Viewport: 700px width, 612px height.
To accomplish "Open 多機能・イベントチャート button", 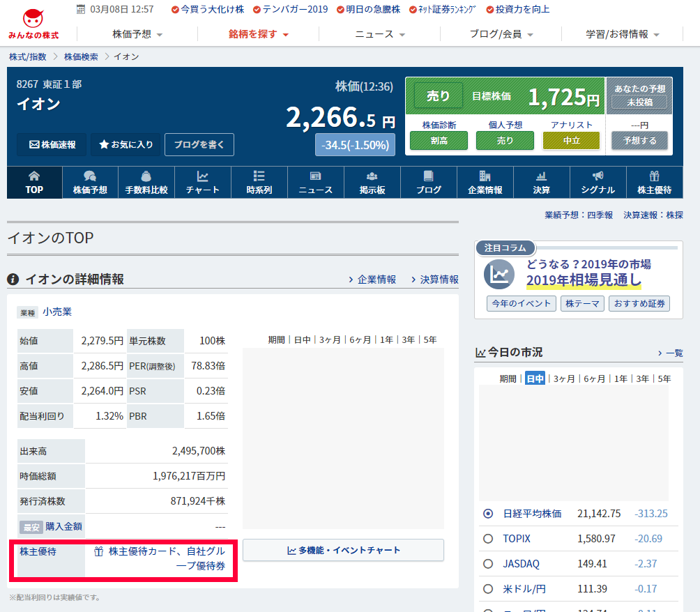I will coord(343,550).
